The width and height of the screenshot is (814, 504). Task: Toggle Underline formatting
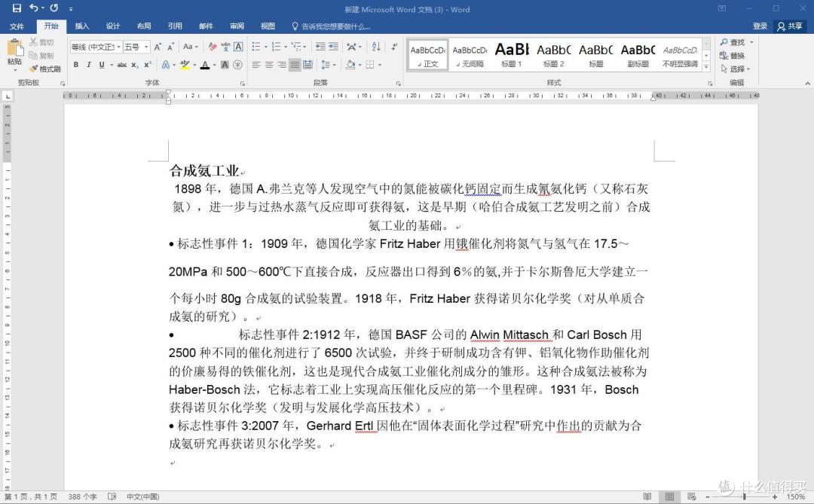point(101,64)
